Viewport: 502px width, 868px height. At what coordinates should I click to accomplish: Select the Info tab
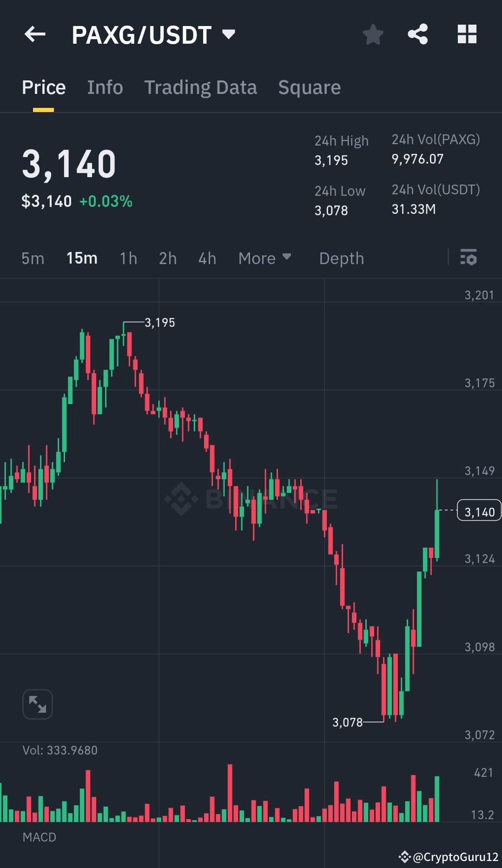(x=105, y=87)
